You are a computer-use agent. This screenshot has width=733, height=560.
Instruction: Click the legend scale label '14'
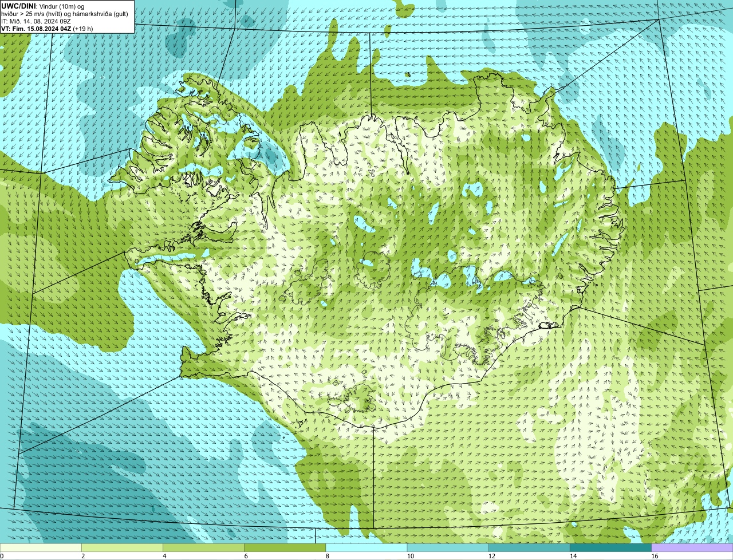click(573, 556)
